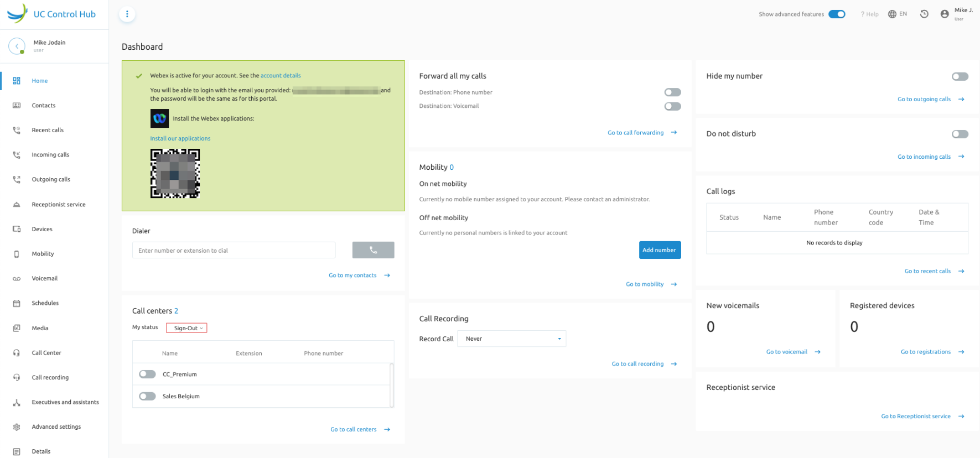Click the Home grid icon in sidebar
This screenshot has width=980, height=458.
tap(17, 81)
